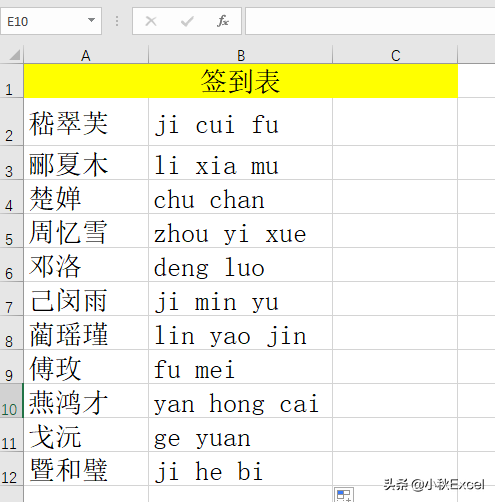Select row 3 header
Image resolution: width=495 pixels, height=502 pixels.
(x=12, y=163)
